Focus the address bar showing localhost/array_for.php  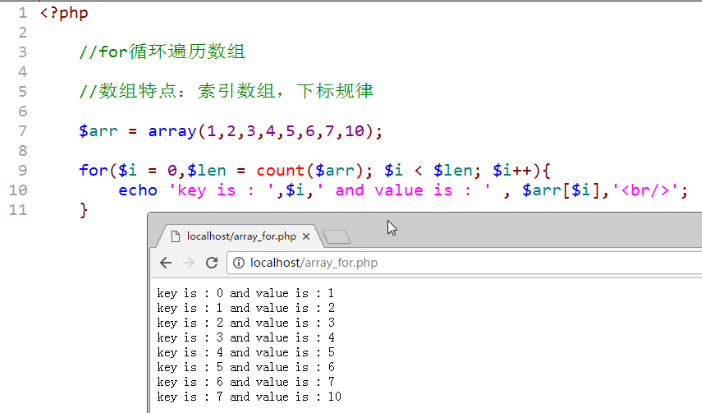[x=400, y=263]
